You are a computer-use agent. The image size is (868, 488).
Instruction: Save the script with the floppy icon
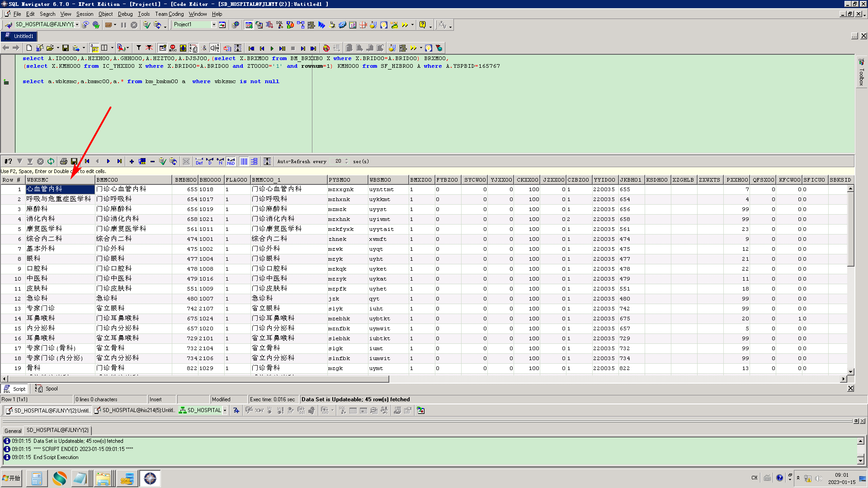[x=66, y=48]
